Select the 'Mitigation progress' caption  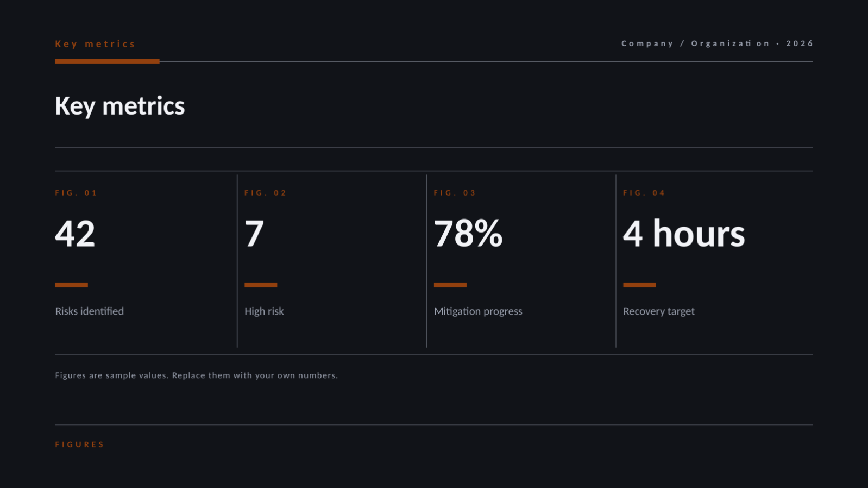click(478, 311)
